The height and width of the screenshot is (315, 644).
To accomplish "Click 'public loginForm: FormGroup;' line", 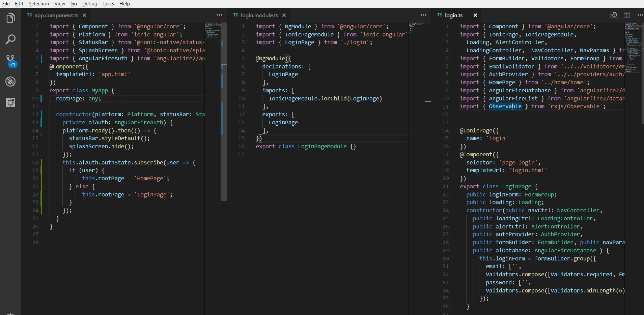I will [x=511, y=195].
